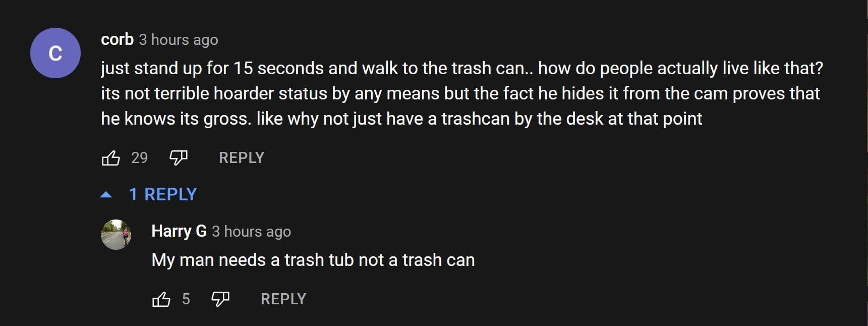This screenshot has height=326, width=868.
Task: Click the word "hoarder" in corb's comment
Action: click(x=243, y=93)
